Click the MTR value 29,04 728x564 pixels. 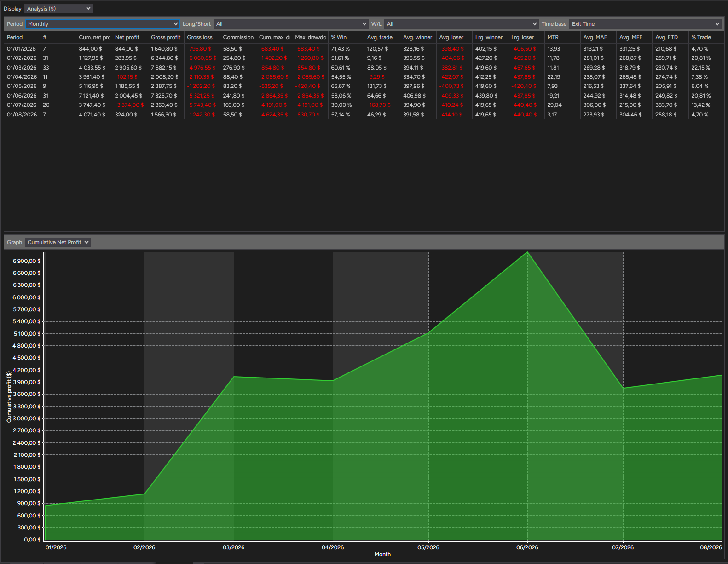pos(555,105)
